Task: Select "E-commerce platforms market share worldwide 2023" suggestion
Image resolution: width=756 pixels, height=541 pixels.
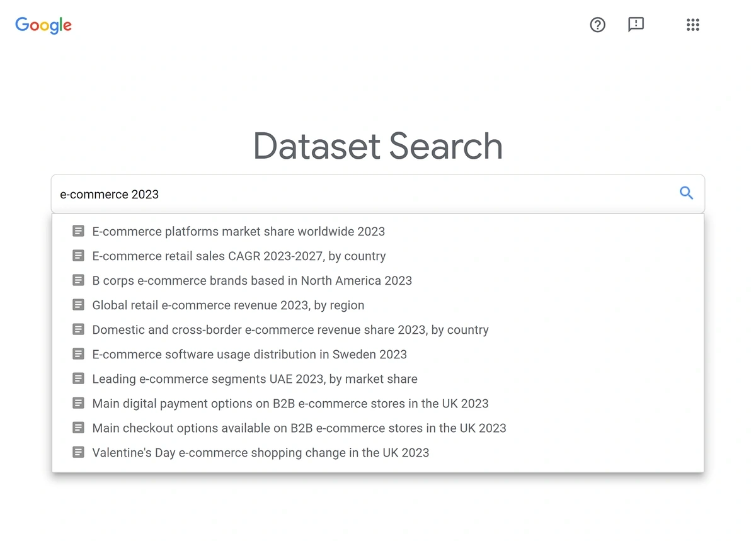Action: pos(378,231)
